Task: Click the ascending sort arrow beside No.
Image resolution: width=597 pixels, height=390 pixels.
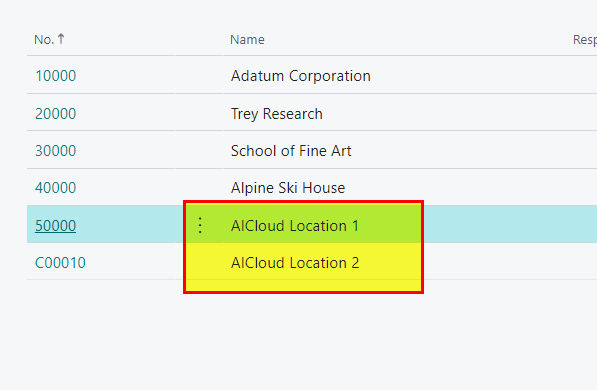Action: click(61, 39)
